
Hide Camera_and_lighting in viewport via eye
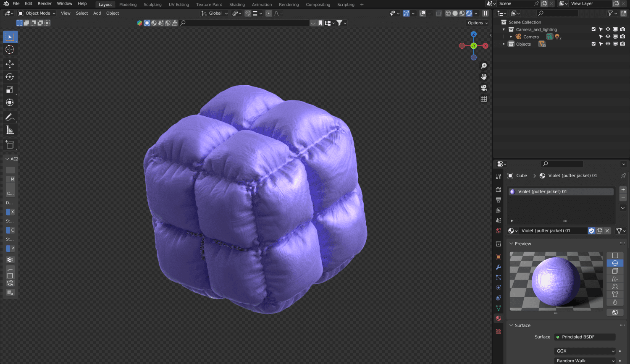(x=608, y=29)
